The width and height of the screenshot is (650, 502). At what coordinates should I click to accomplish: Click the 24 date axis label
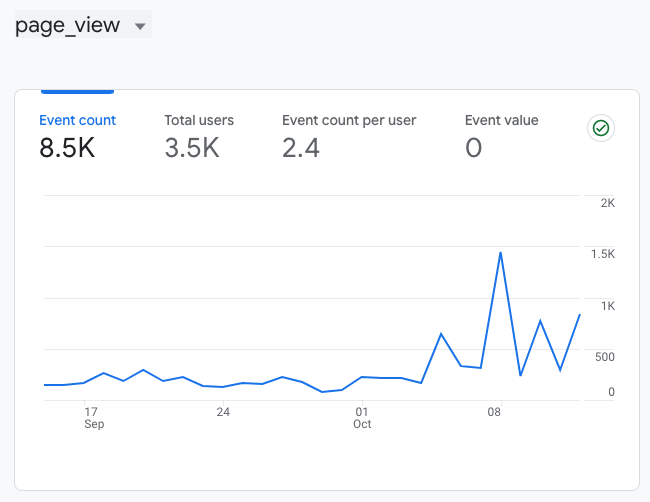tap(223, 411)
